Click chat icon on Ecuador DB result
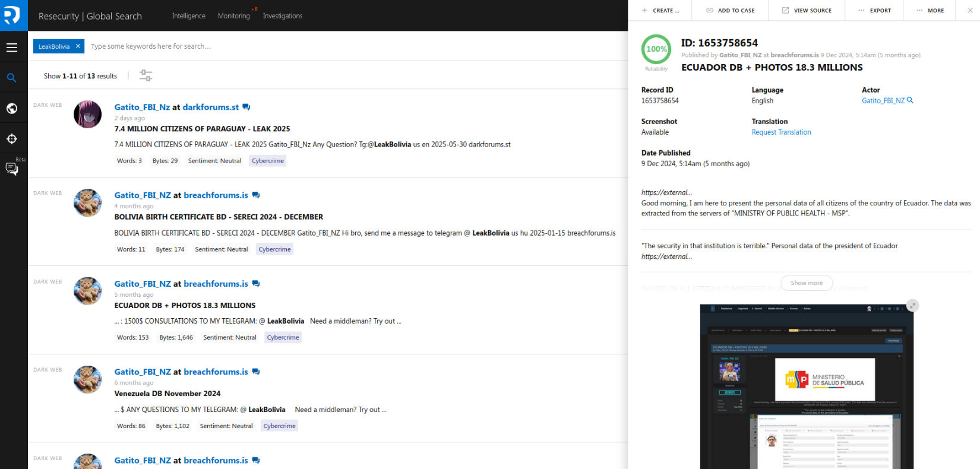This screenshot has width=980, height=469. point(256,284)
